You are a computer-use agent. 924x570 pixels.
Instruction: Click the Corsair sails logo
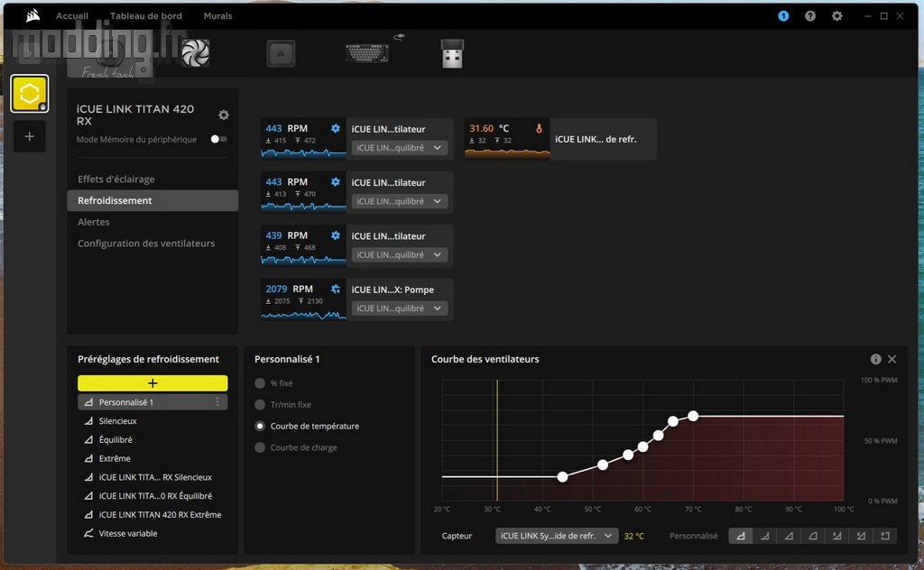tap(33, 15)
